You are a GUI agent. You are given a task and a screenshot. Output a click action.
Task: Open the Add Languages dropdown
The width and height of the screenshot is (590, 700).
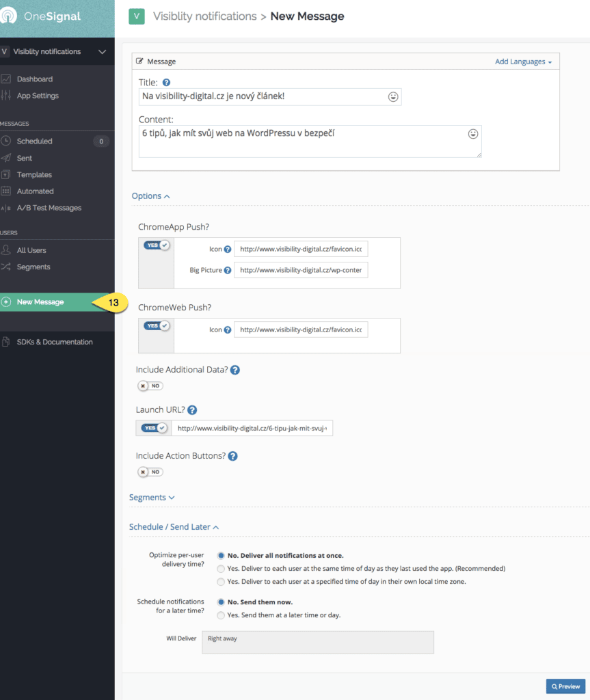(524, 62)
